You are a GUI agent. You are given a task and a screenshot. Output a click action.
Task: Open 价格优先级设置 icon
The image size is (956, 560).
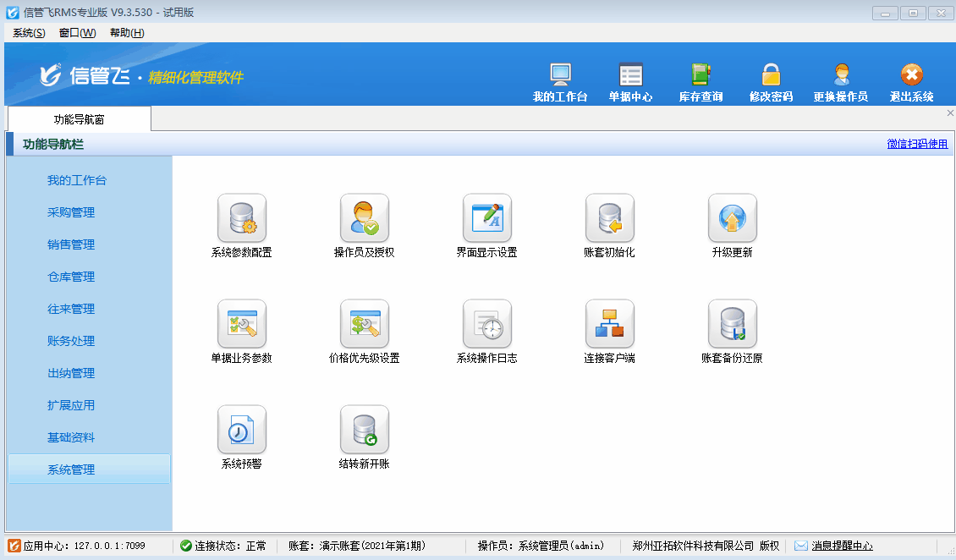[x=365, y=324]
